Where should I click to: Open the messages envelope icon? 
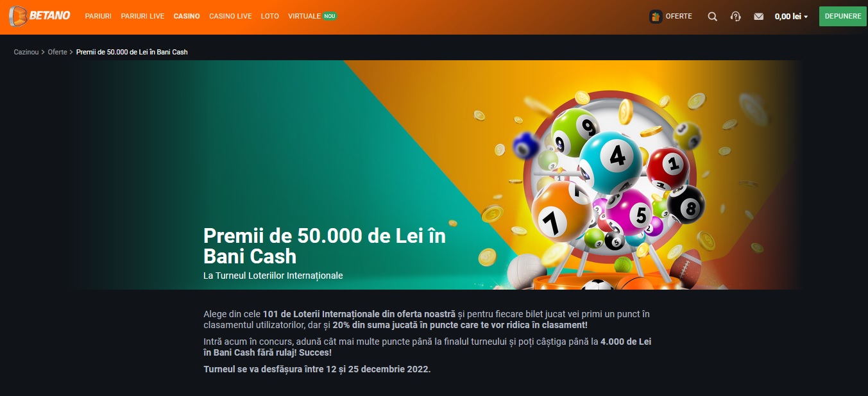coord(759,17)
